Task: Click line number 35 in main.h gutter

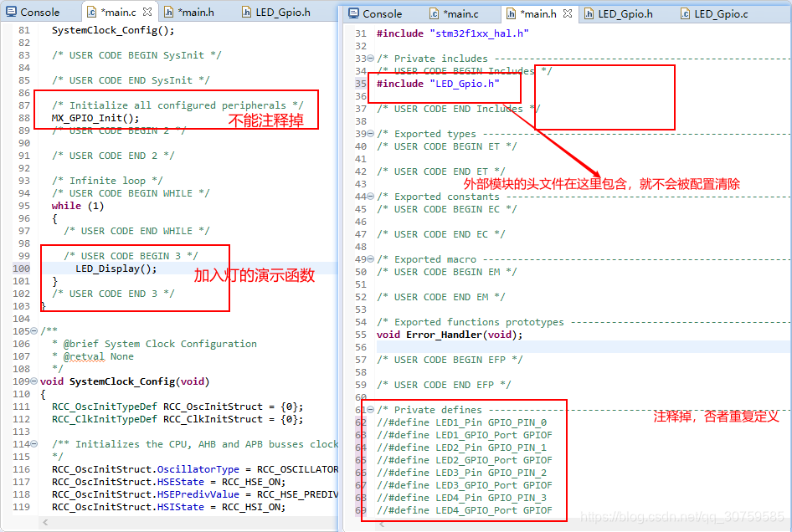Action: pos(361,84)
